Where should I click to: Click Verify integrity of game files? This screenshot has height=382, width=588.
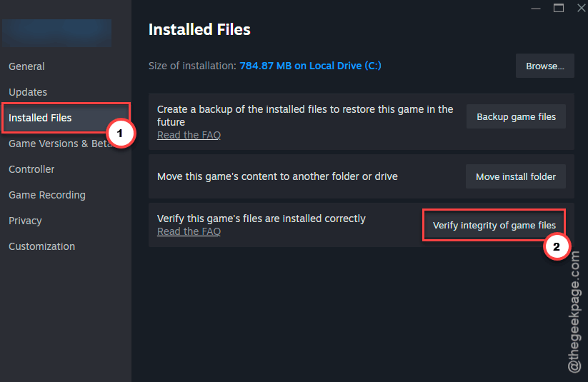pos(494,226)
